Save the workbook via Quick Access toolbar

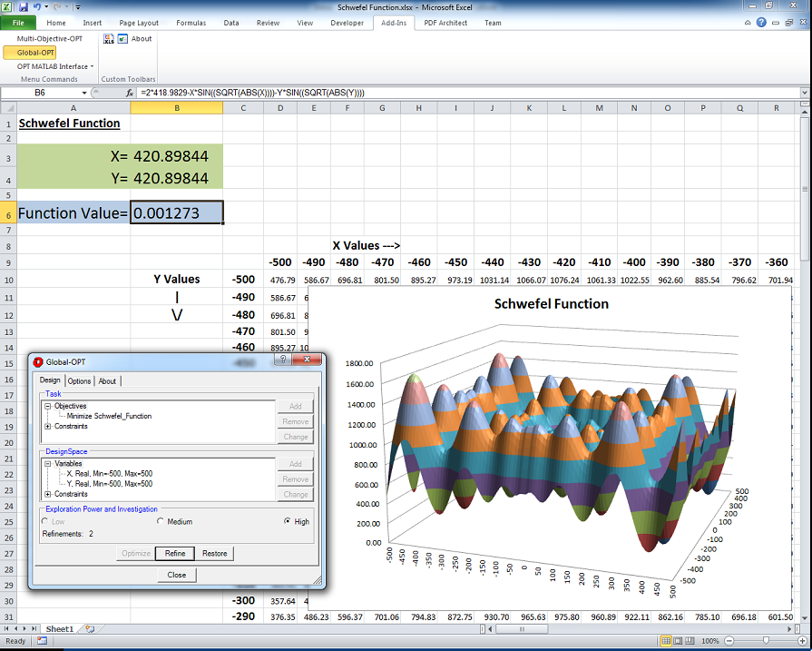tap(23, 6)
